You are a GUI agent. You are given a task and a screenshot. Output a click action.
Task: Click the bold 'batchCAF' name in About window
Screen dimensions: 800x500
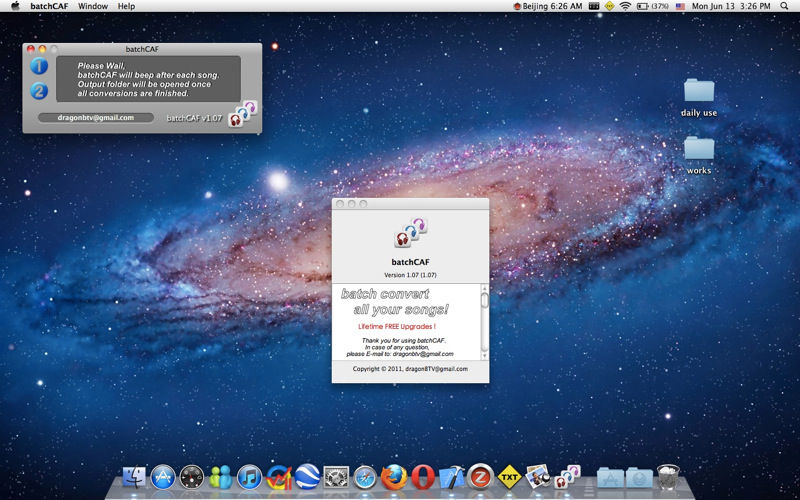pyautogui.click(x=410, y=262)
